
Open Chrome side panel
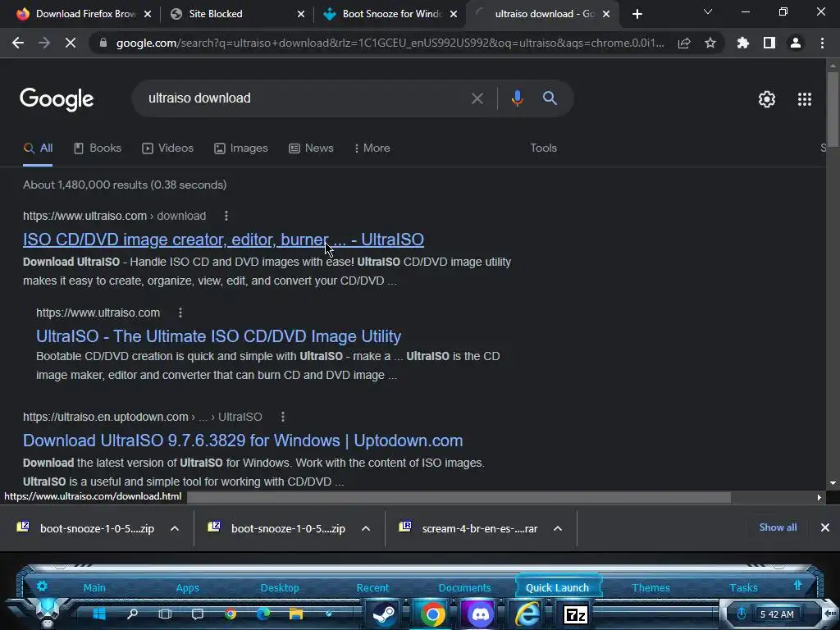tap(769, 43)
